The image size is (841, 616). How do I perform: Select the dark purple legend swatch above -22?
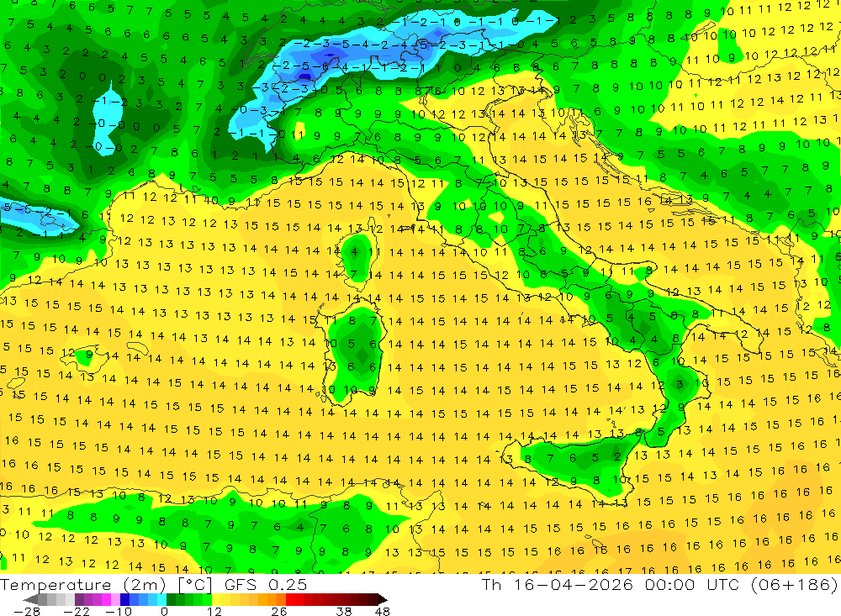[x=79, y=599]
